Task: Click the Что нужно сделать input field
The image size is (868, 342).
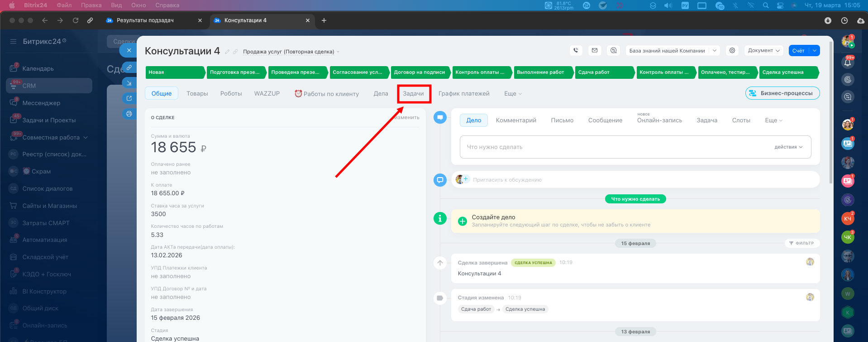Action: click(635, 147)
